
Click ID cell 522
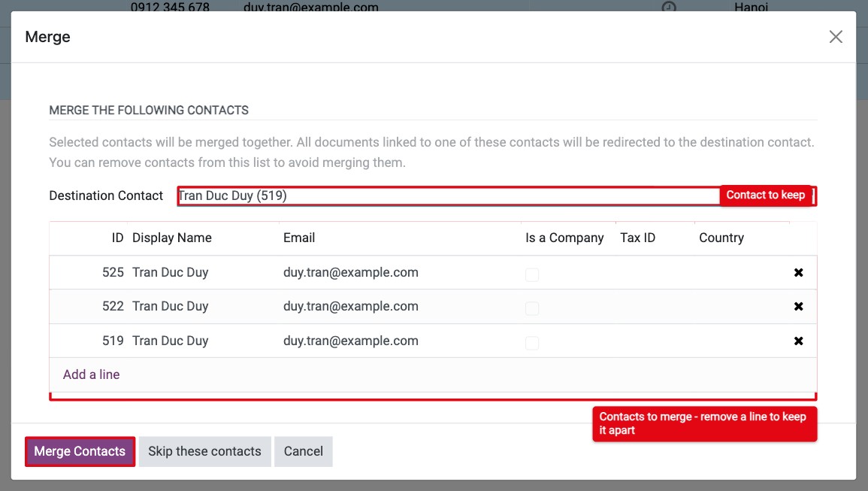[x=113, y=307]
